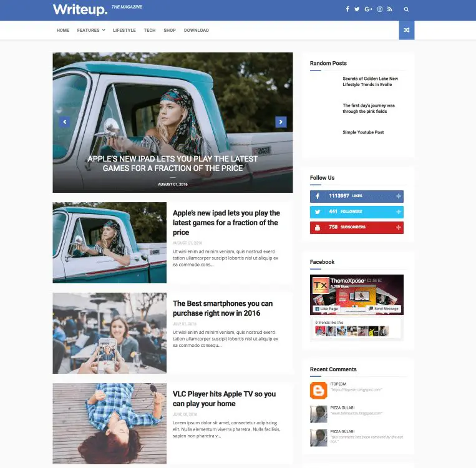Open the Google Plus icon in the header

(x=368, y=9)
